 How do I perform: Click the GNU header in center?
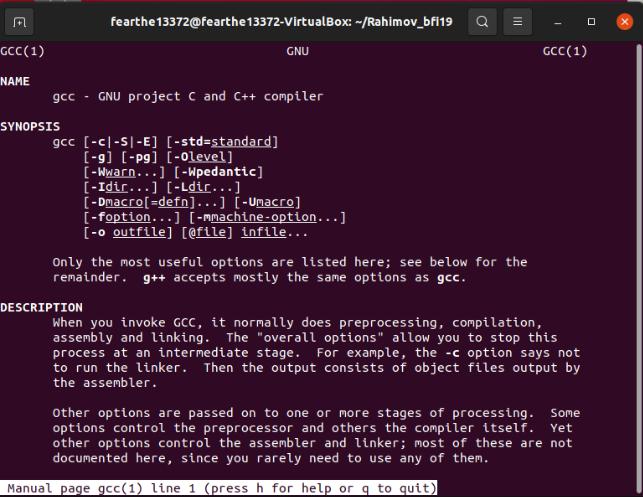[298, 51]
